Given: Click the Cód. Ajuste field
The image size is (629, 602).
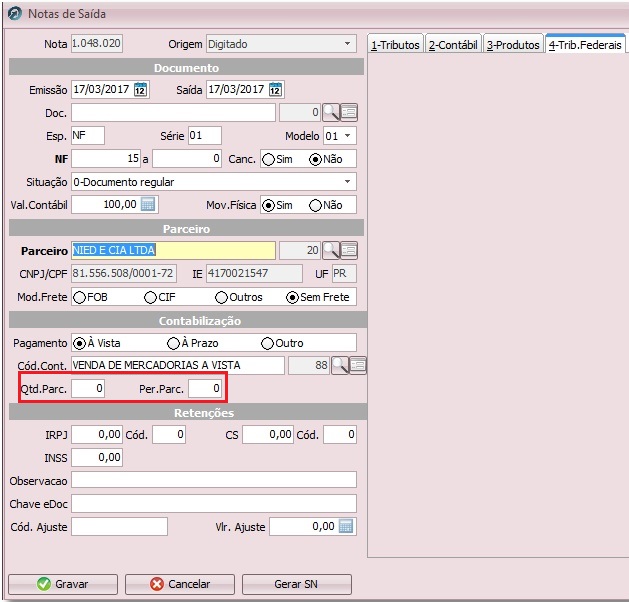Looking at the screenshot, I should [119, 526].
